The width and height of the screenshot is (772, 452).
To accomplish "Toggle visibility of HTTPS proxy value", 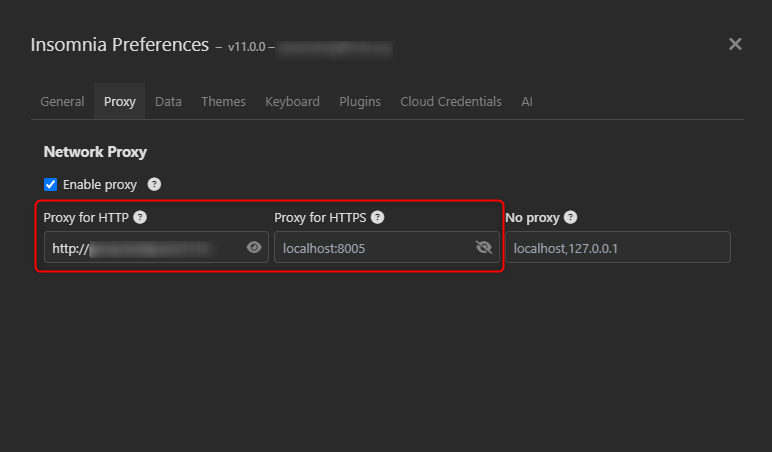I will coord(484,247).
